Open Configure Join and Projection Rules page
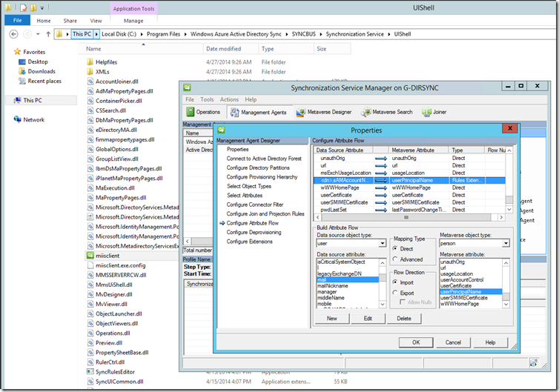 pos(265,214)
